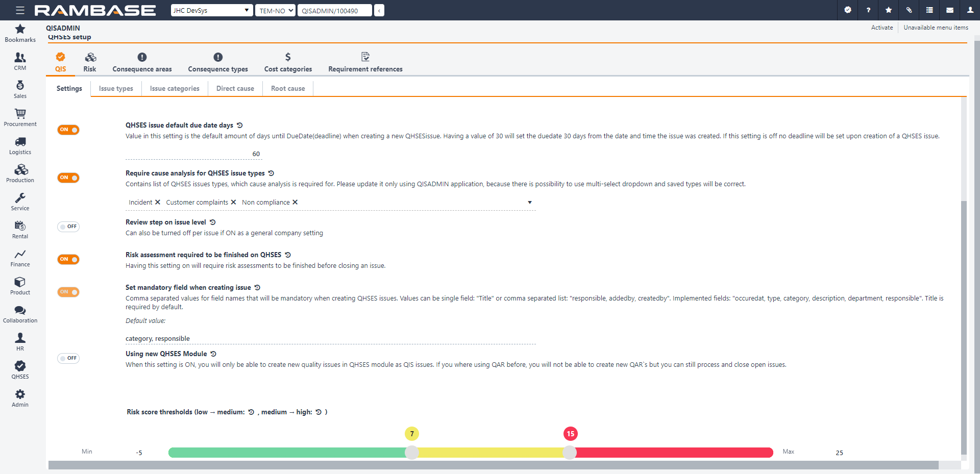Open the mail envelope icon in header
Screen dimensions: 980x474
pos(950,10)
